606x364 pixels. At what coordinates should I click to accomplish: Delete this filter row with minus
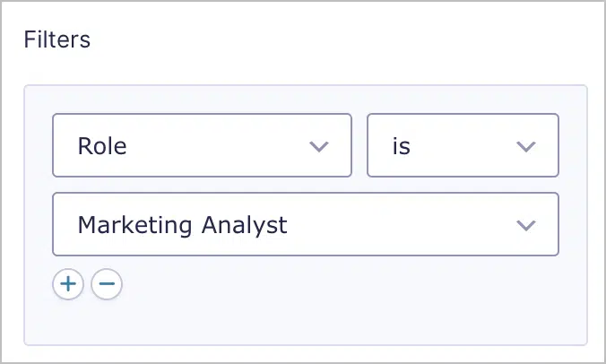107,284
